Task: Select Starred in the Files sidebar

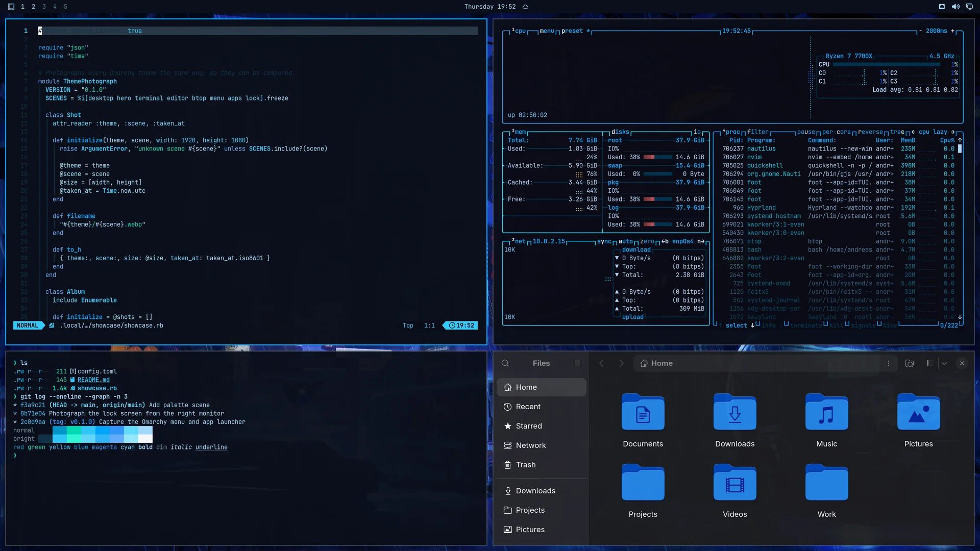Action: pyautogui.click(x=542, y=426)
